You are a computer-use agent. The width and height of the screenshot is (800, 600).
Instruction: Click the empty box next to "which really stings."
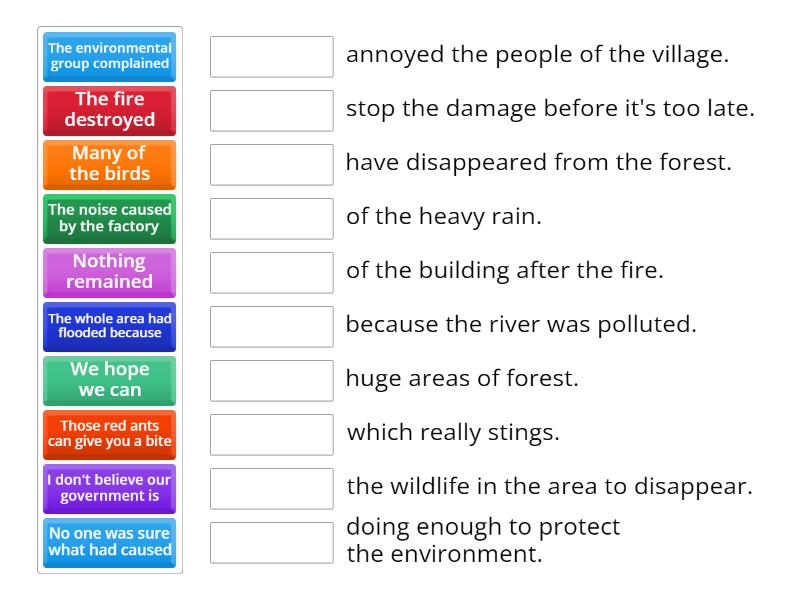click(x=271, y=434)
